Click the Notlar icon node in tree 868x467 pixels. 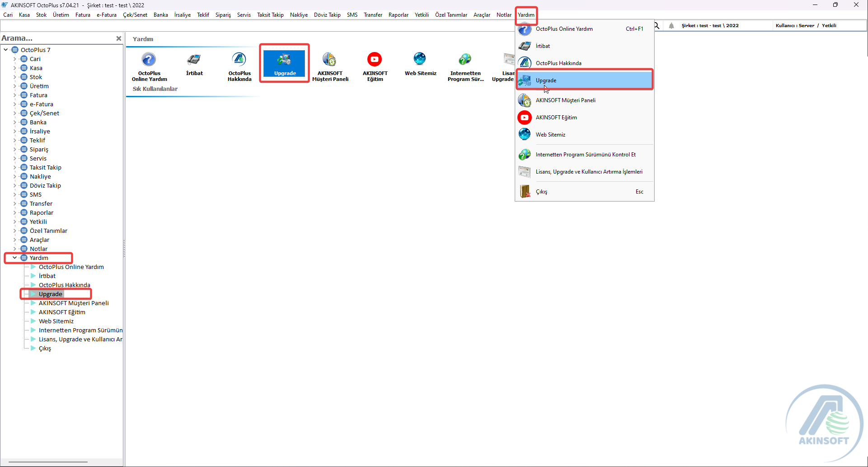pos(24,249)
